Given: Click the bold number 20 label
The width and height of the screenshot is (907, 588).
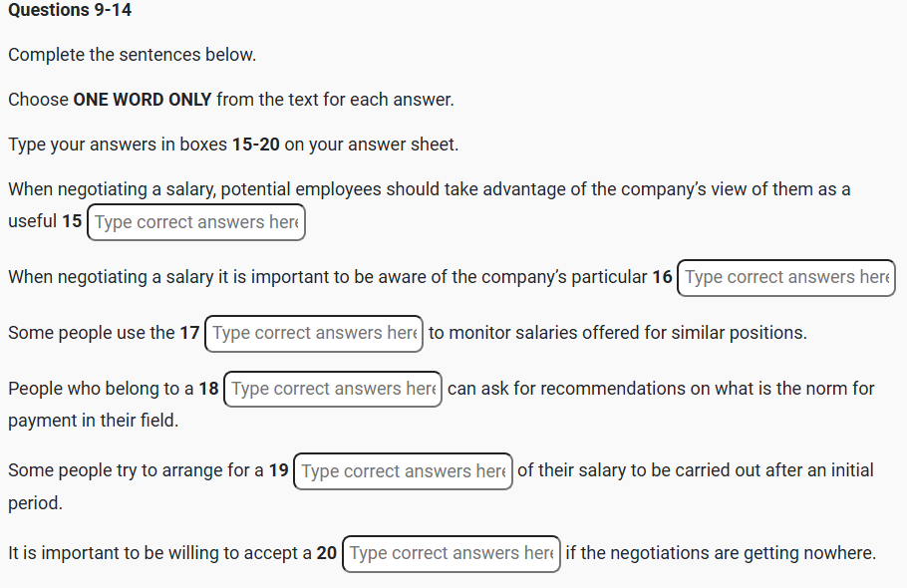Looking at the screenshot, I should [x=326, y=553].
